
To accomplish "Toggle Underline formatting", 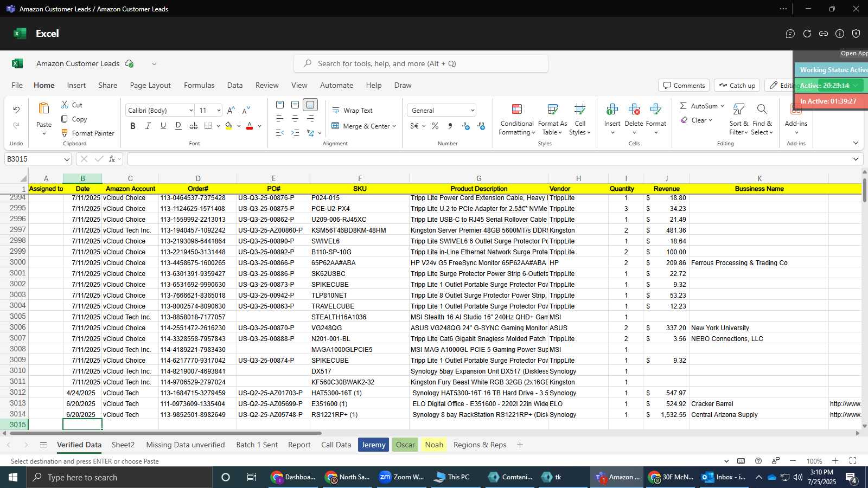I will tap(163, 126).
